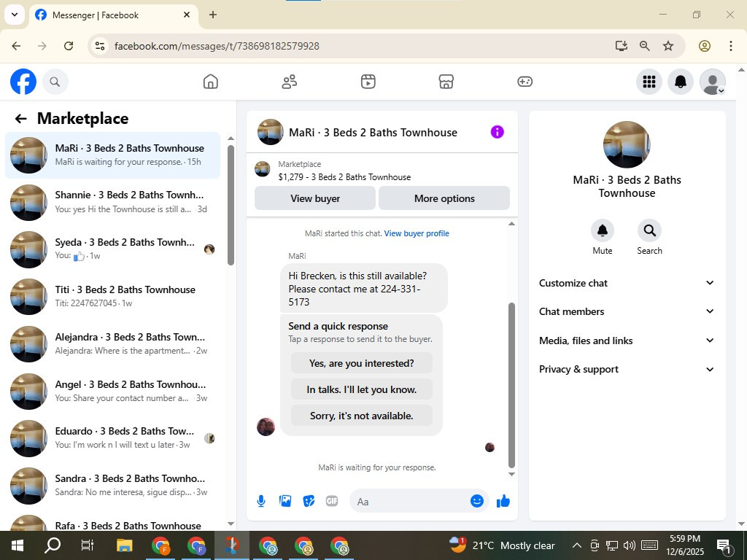Click the $1,279 townhouse listing thumbnail

[x=263, y=168]
